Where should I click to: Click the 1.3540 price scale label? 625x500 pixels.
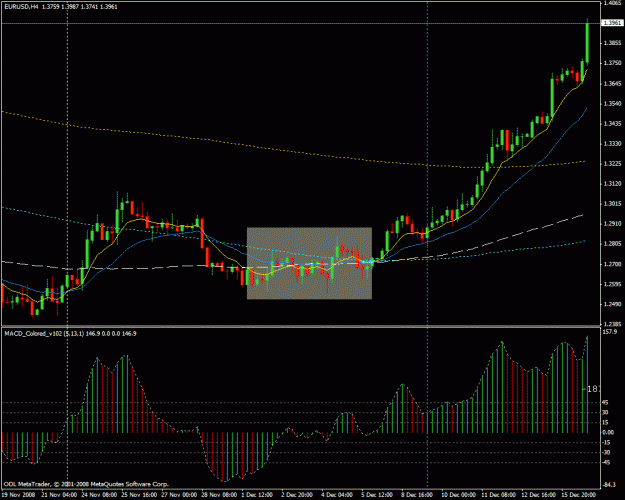tap(611, 103)
